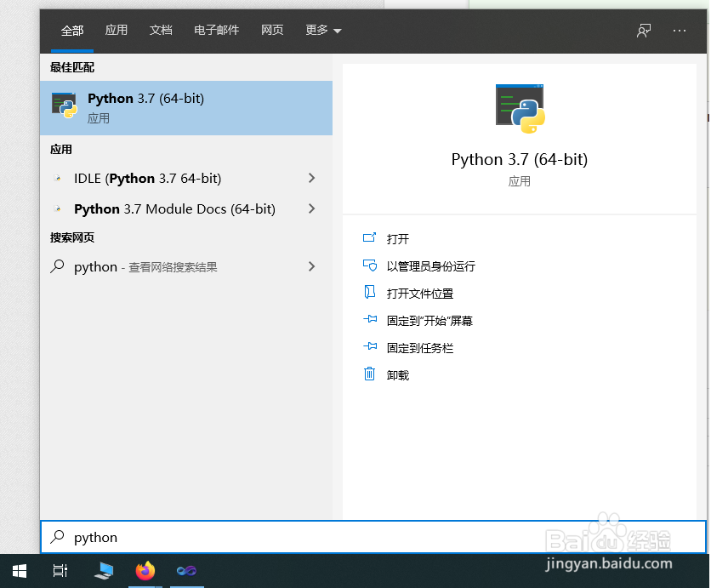Image resolution: width=711 pixels, height=588 pixels.
Task: Choose 以管理员身份运行
Action: point(431,265)
